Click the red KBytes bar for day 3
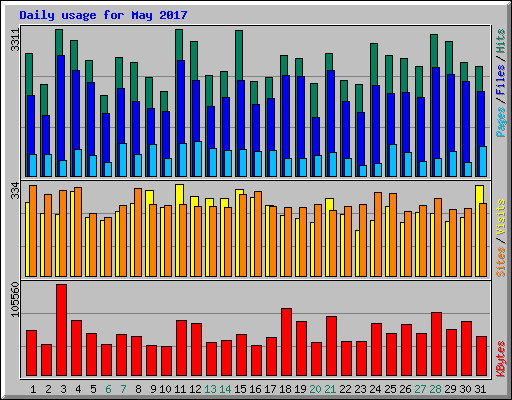Viewport: 512px width, 400px height. tap(61, 330)
